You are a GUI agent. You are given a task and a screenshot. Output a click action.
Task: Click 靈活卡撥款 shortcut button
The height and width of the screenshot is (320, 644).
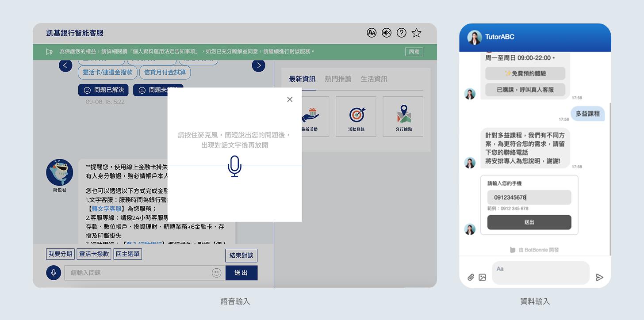click(94, 254)
